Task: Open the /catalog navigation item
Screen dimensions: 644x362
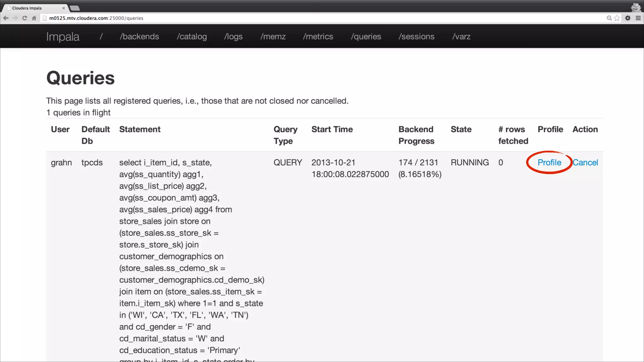Action: point(192,36)
